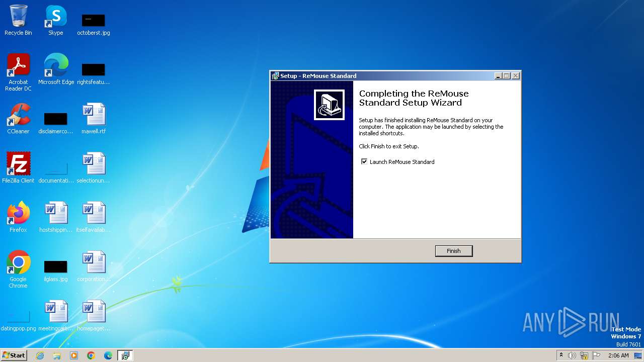Open Recycle Bin on desktop
Screen dimensions: 644x362
click(x=18, y=20)
